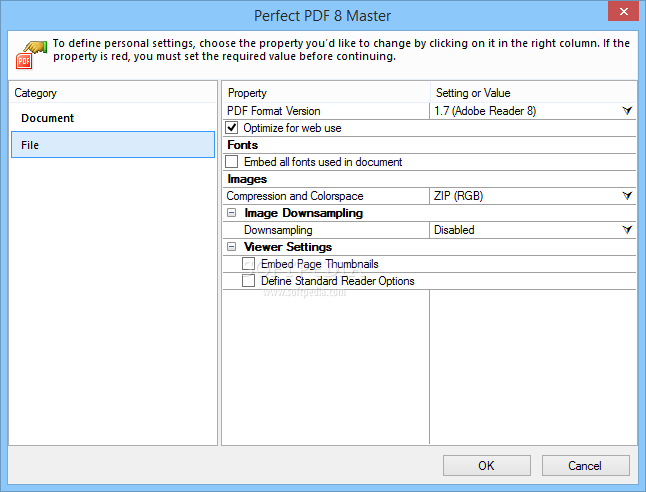Click the Fonts section heading
Screen dimensions: 646x492
point(243,145)
